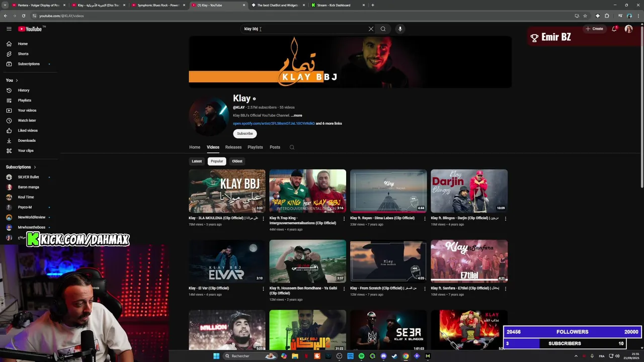This screenshot has width=644, height=362.
Task: Reload the page in the browser
Action: click(23, 16)
